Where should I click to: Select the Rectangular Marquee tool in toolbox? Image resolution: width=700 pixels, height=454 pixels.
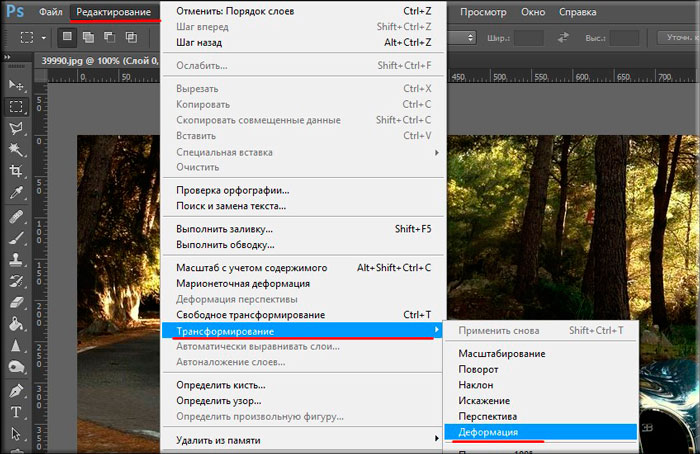click(x=16, y=106)
